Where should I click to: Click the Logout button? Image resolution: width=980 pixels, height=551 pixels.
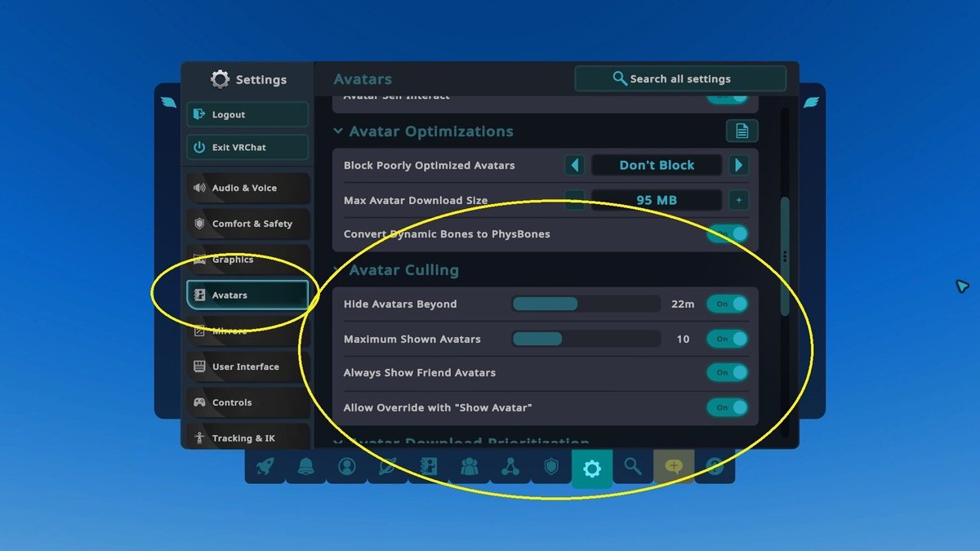pyautogui.click(x=247, y=114)
